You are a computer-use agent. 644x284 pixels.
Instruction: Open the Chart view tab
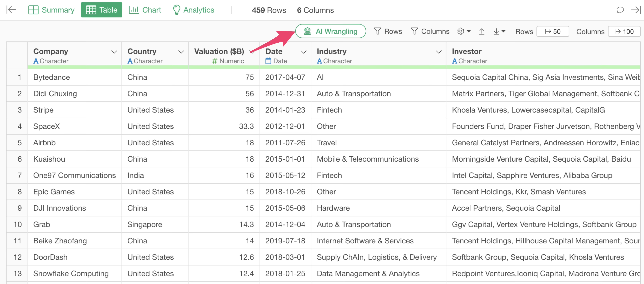pos(145,10)
